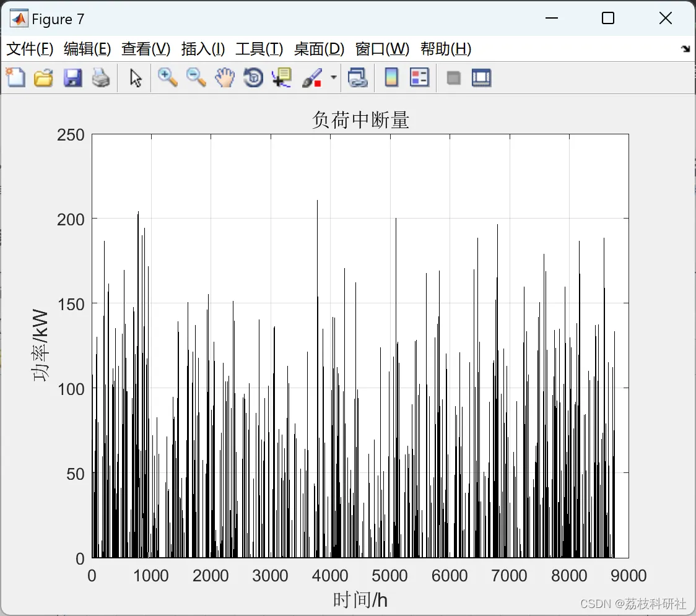Select the Pan hand tool
The height and width of the screenshot is (616, 696).
click(x=225, y=77)
